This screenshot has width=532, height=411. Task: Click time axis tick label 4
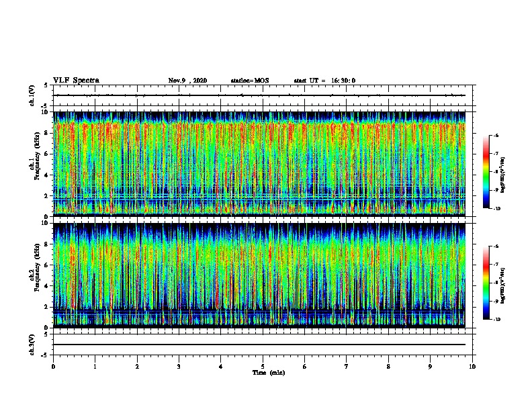point(221,367)
